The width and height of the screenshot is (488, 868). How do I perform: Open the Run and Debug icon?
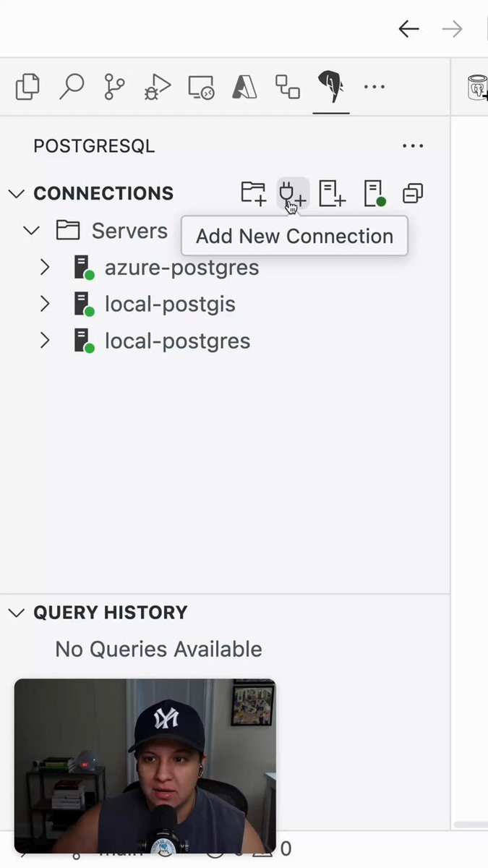158,87
